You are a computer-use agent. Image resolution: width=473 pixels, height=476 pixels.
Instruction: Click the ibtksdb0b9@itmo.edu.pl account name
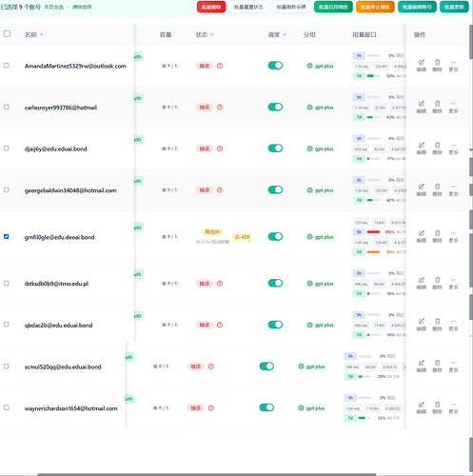(x=56, y=284)
